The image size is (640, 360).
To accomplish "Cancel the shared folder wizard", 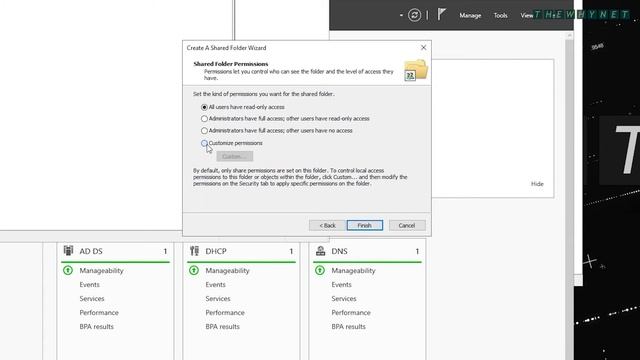I will (407, 225).
